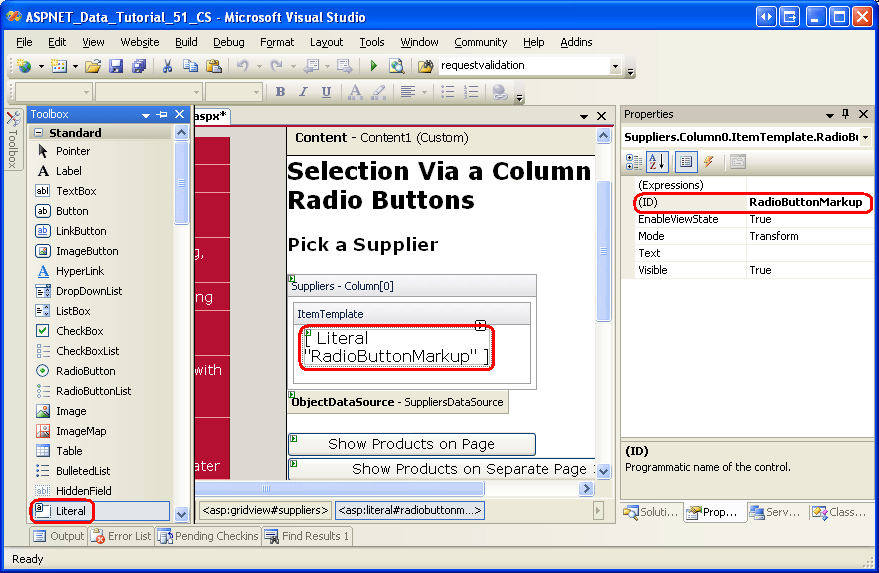Select the Literal control in Toolbox
This screenshot has height=573, width=879.
(71, 511)
